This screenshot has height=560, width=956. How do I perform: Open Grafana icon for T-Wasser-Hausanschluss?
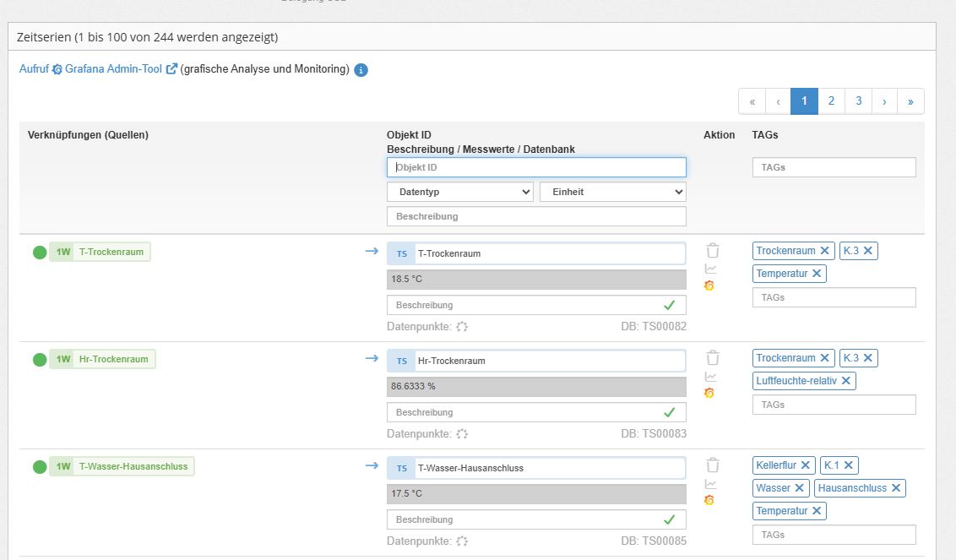[709, 500]
